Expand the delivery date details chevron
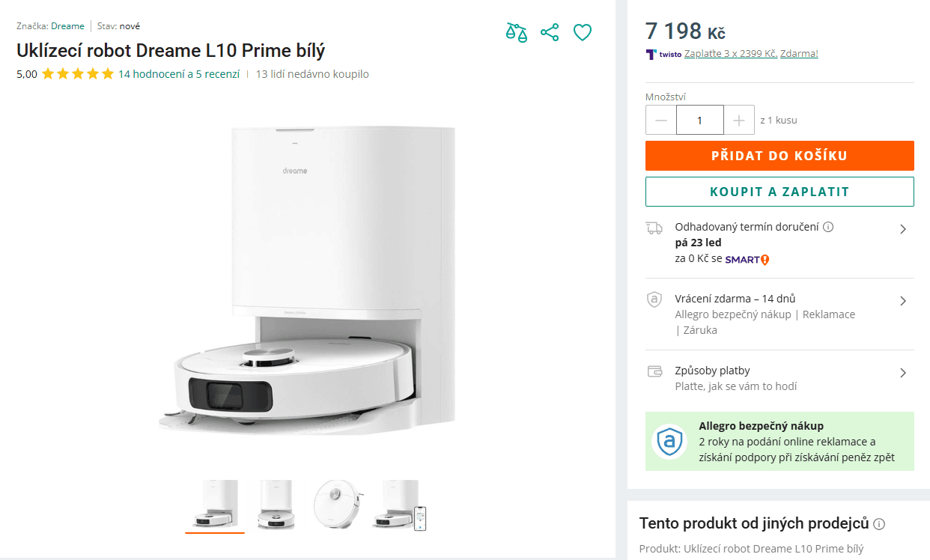 coord(903,228)
